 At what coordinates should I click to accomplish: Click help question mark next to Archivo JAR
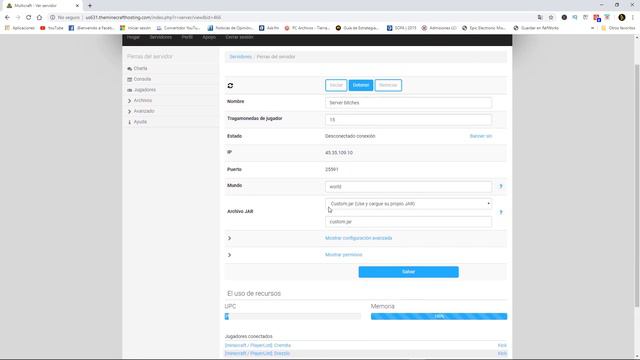click(x=501, y=212)
